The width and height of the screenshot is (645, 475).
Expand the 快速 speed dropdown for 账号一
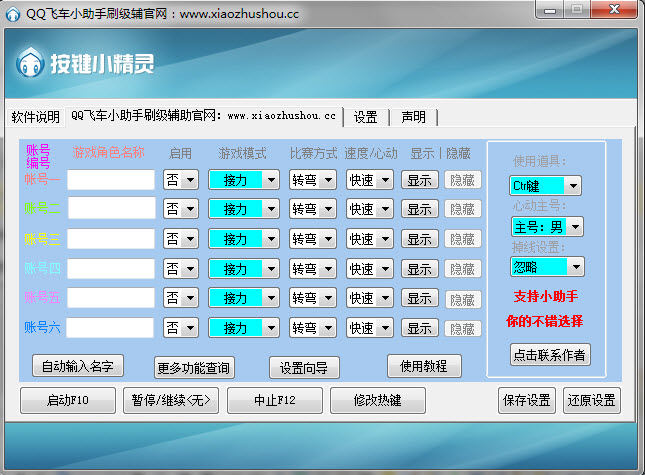click(370, 180)
